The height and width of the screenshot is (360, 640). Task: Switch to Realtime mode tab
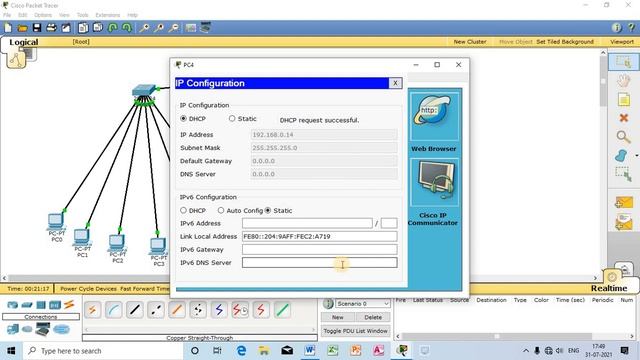click(x=609, y=288)
